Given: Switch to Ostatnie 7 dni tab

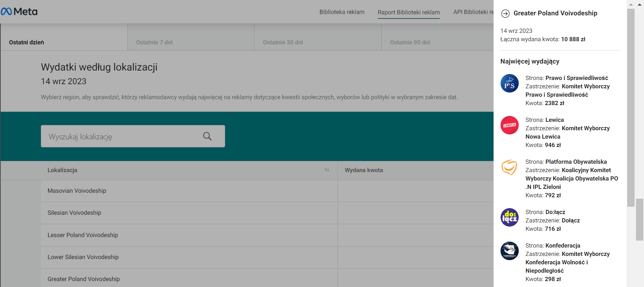Looking at the screenshot, I should point(154,42).
